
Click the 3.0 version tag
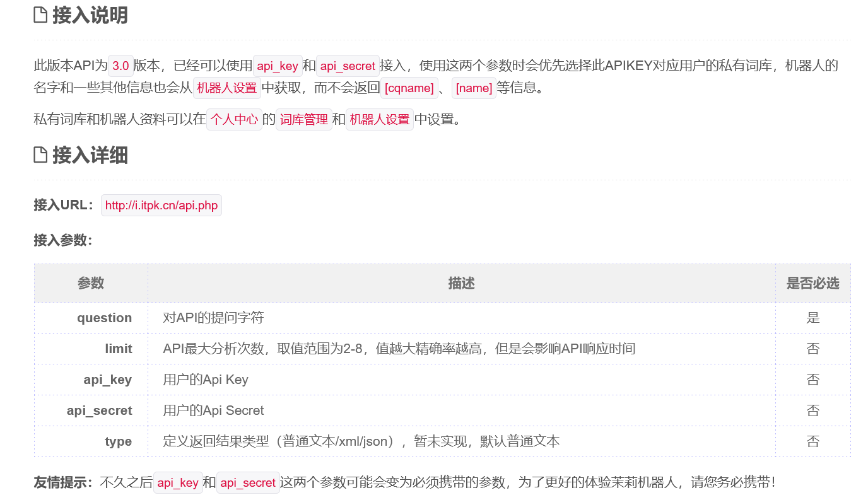click(x=120, y=66)
